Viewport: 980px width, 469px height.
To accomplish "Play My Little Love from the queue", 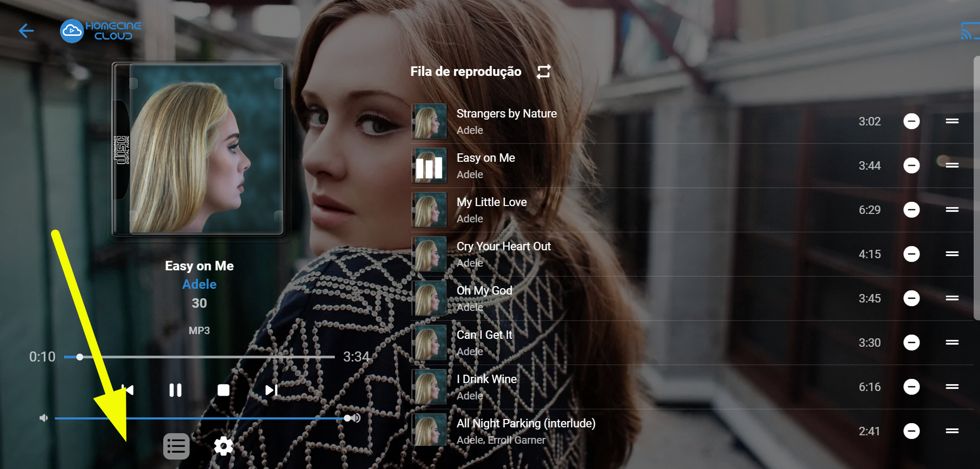I will pos(492,202).
